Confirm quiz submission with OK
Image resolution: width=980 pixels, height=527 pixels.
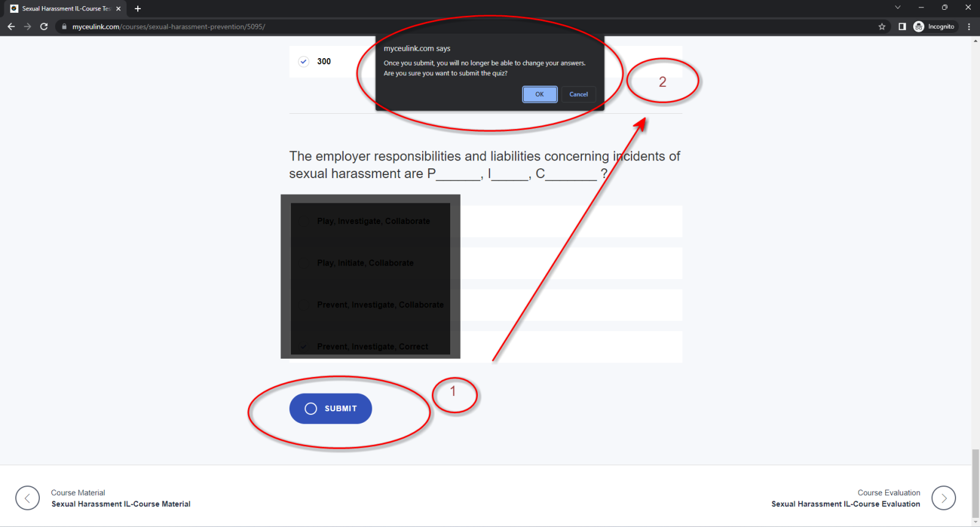coord(540,94)
